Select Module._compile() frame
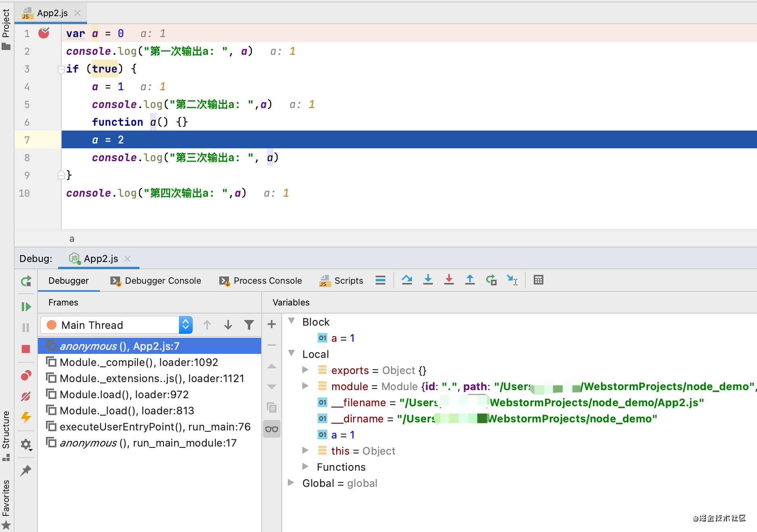 click(x=150, y=362)
